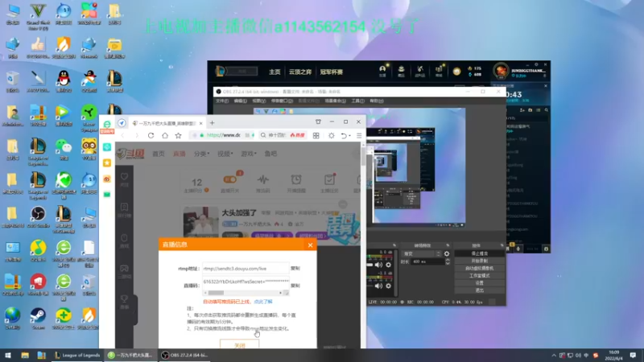Viewport: 644px width, 362px height.
Task: Expand the Douyu 视频 dropdown
Action: 225,154
